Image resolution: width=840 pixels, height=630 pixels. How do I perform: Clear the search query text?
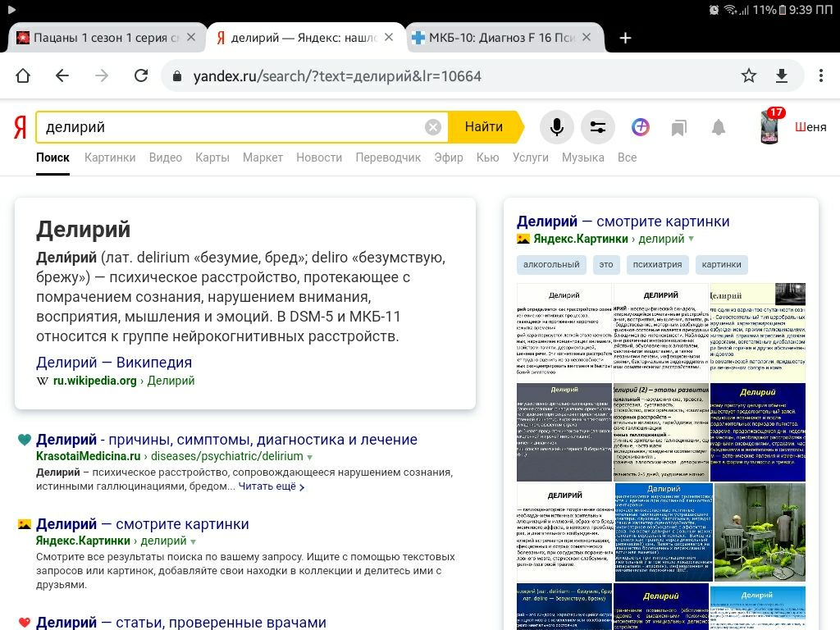[x=433, y=127]
